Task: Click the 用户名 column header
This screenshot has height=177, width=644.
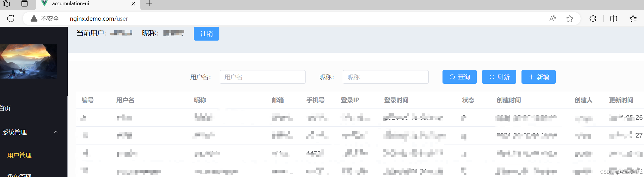Action: tap(125, 100)
